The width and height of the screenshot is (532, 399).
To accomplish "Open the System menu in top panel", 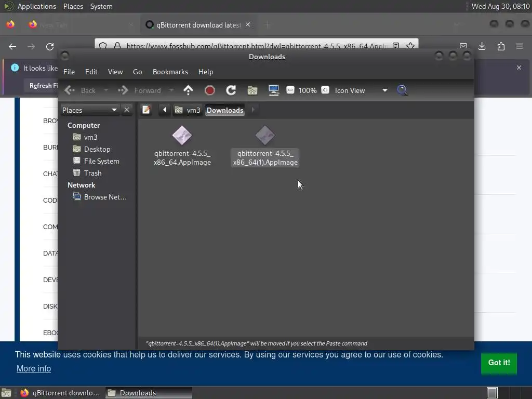I will [x=101, y=6].
